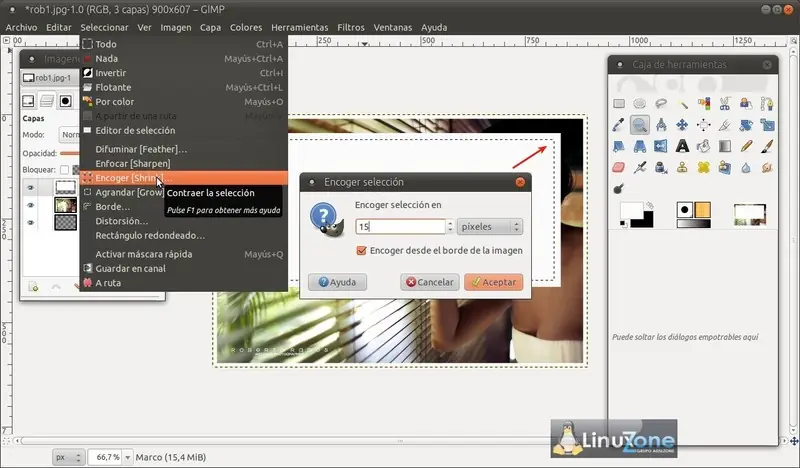Select the Rectangle Select tool in toolbox

(x=619, y=104)
